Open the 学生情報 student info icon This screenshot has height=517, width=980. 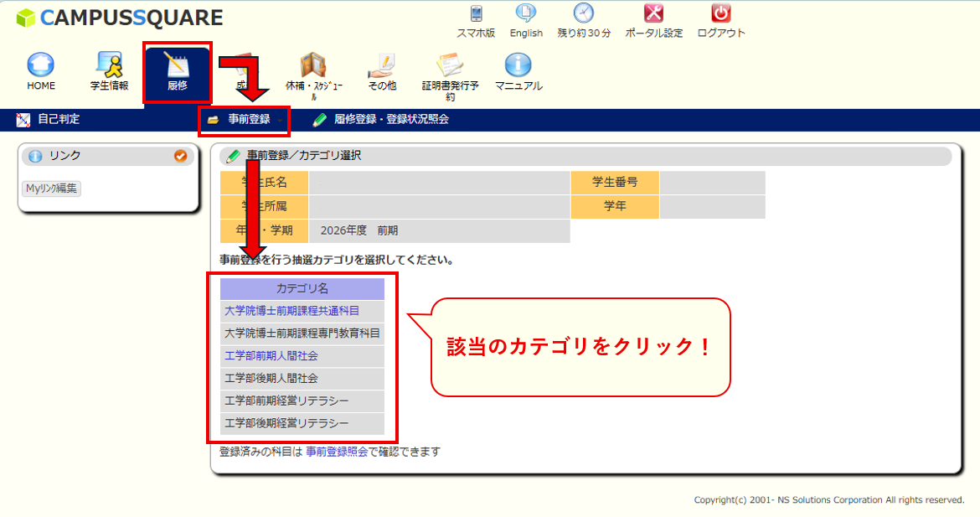110,65
